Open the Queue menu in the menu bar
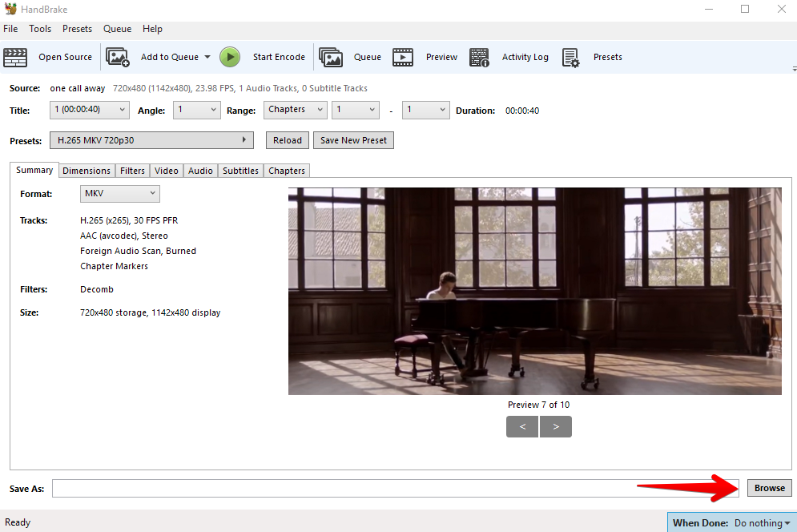This screenshot has height=532, width=797. (x=118, y=29)
